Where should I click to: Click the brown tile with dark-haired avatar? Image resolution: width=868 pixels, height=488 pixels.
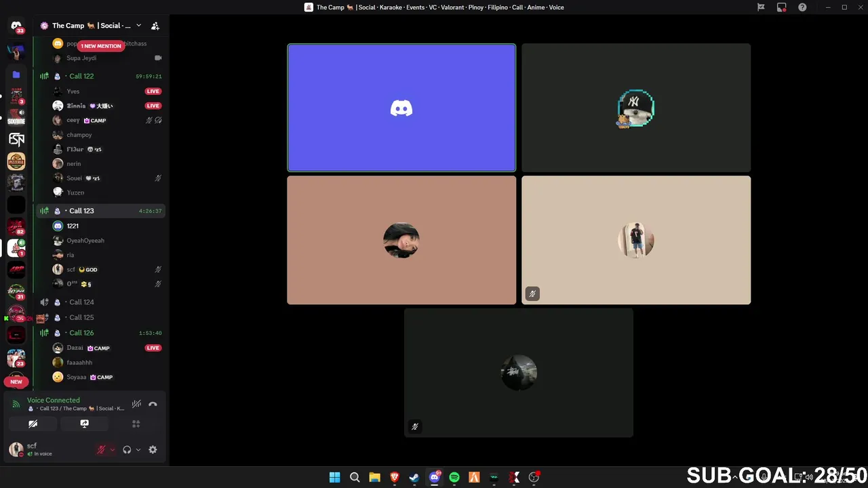(x=401, y=240)
